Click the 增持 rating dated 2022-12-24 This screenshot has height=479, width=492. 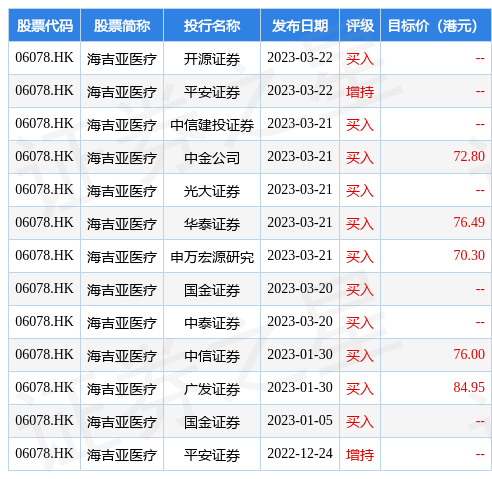[x=360, y=455]
